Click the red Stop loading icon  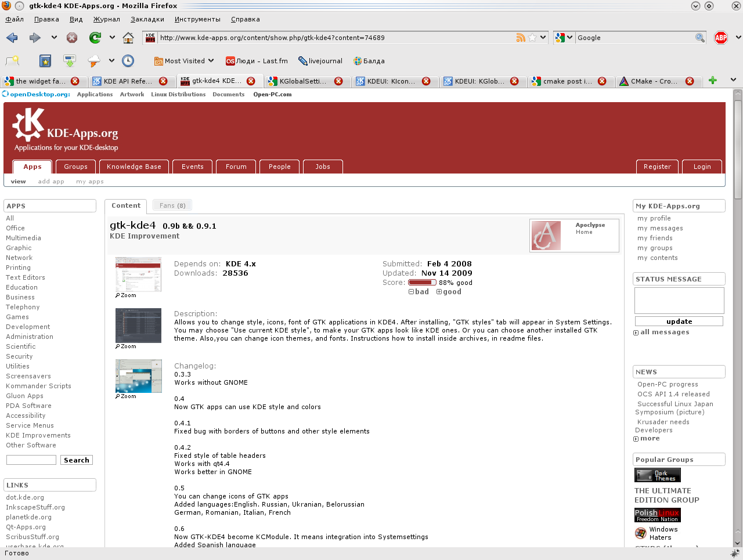click(72, 38)
